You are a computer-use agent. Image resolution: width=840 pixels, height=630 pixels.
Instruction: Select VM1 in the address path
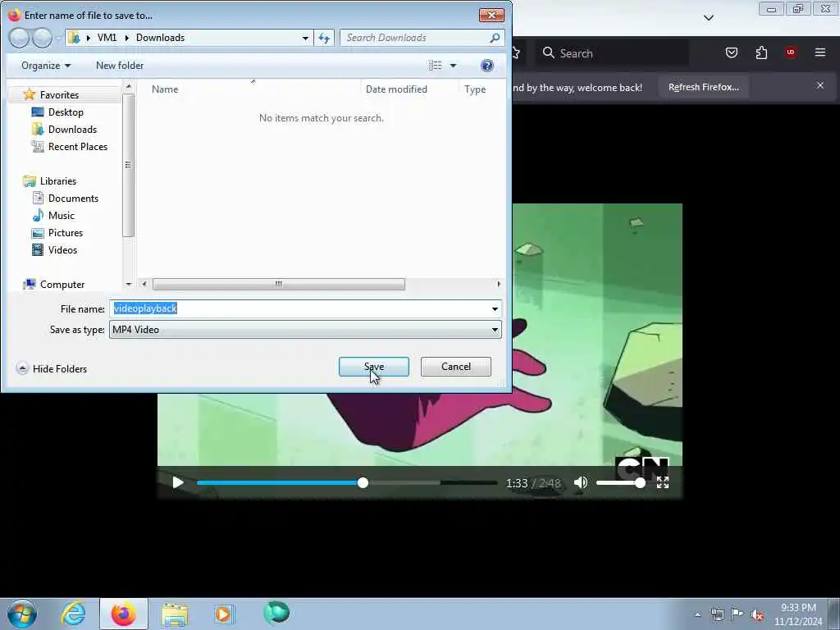[x=107, y=38]
